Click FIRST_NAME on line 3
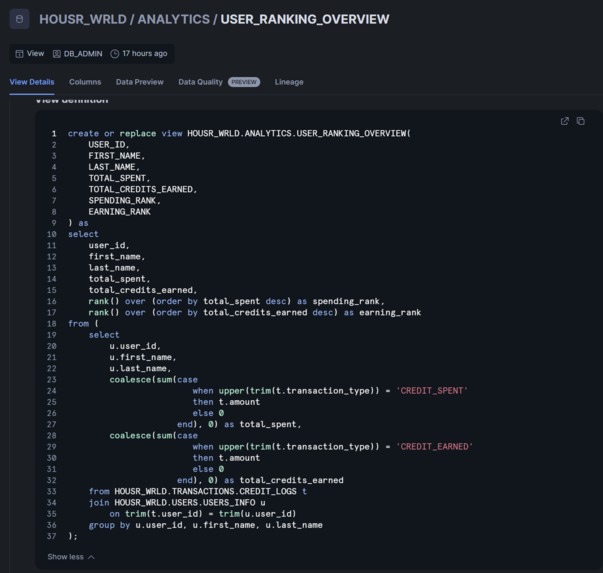This screenshot has width=603, height=573. (114, 156)
